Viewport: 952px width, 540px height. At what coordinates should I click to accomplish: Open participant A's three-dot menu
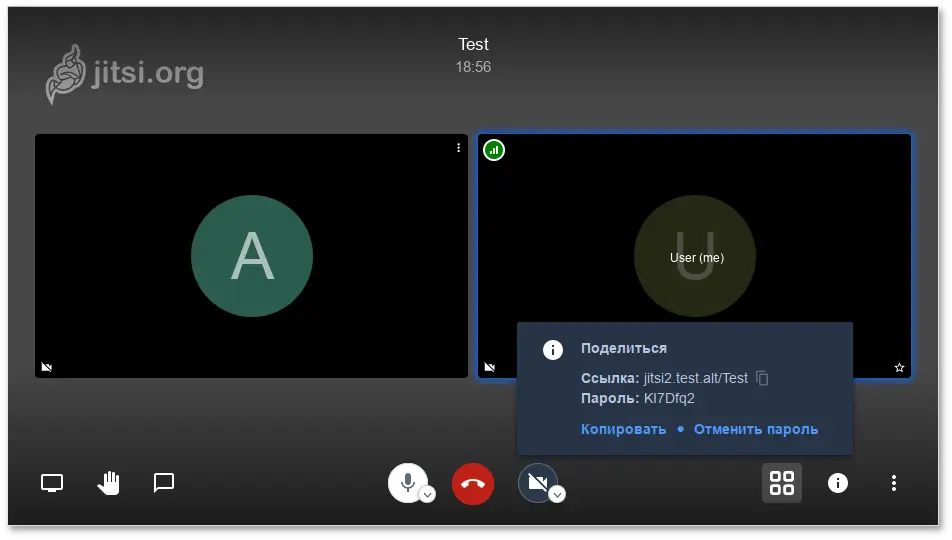(459, 148)
